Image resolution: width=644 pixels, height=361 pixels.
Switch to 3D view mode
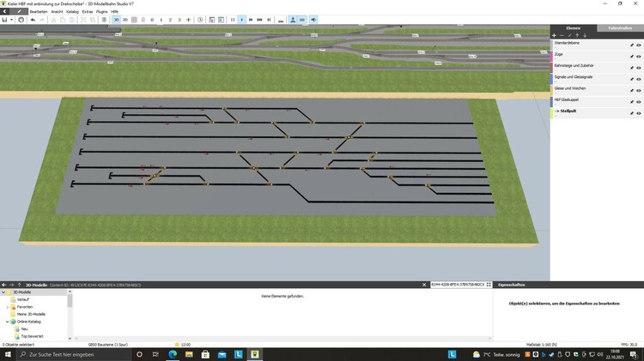(116, 19)
